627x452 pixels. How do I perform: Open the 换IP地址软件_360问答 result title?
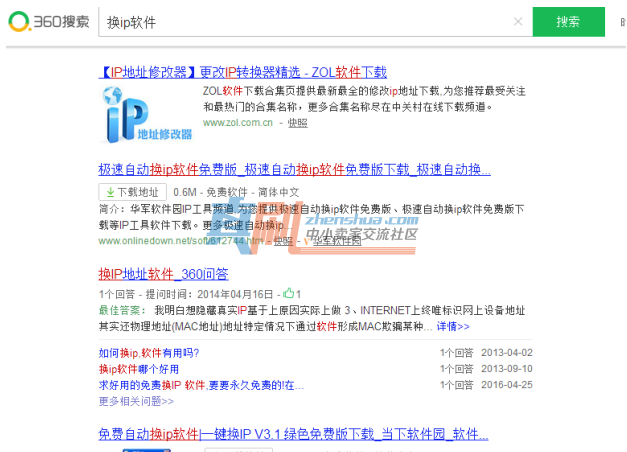click(x=164, y=274)
